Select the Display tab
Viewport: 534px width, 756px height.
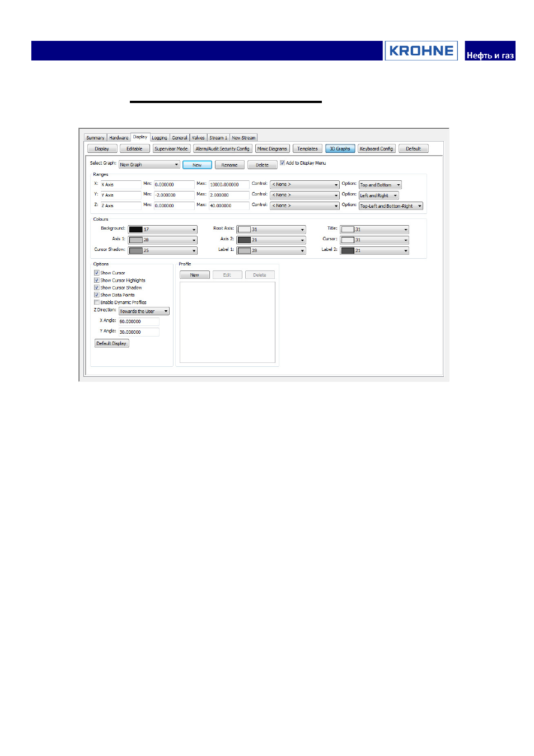(140, 137)
